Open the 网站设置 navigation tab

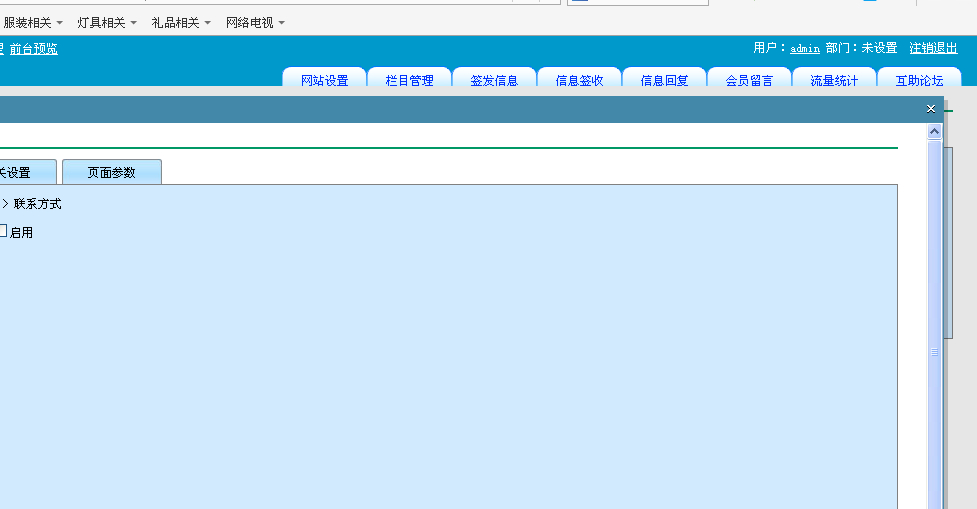click(325, 80)
